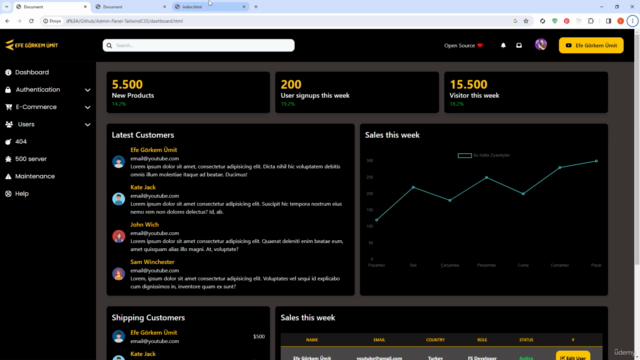640x360 pixels.
Task: Click the search magnifier icon
Action: (x=109, y=45)
